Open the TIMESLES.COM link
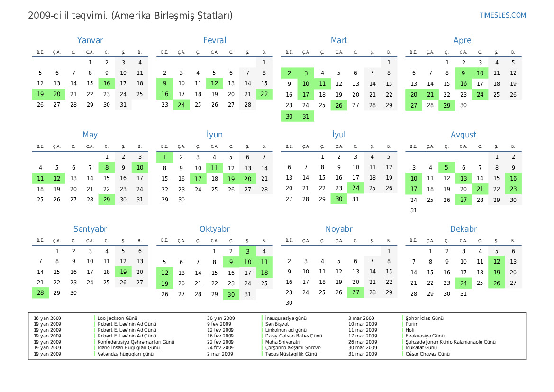 pos(502,15)
